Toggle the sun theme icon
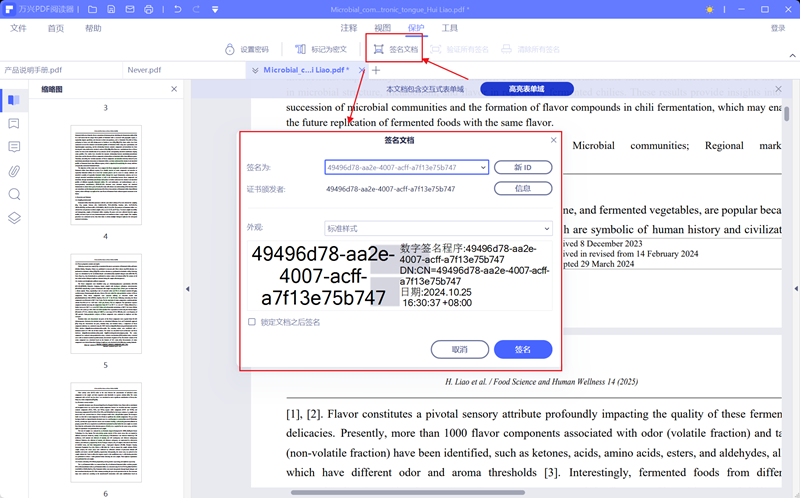The height and width of the screenshot is (498, 800). pyautogui.click(x=709, y=9)
